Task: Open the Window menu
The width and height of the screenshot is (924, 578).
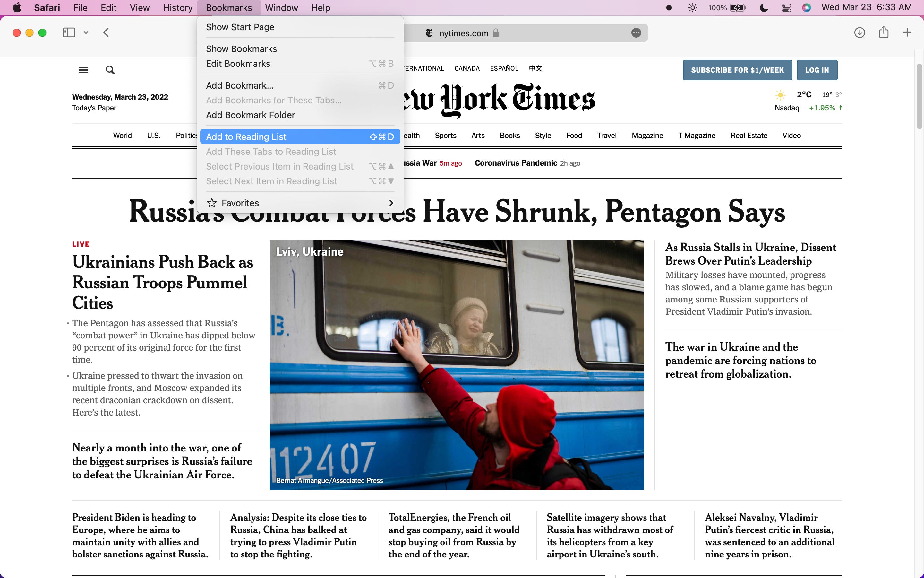Action: coord(281,8)
